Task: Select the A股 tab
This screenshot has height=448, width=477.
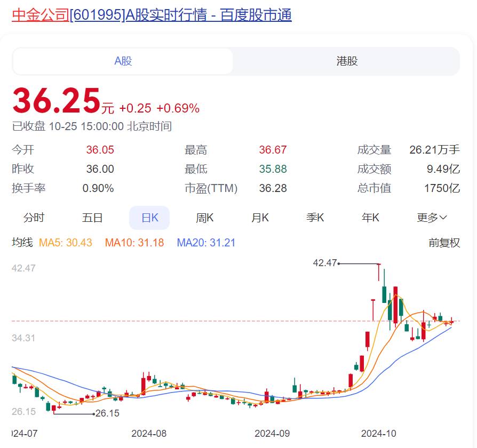Action: click(x=123, y=61)
